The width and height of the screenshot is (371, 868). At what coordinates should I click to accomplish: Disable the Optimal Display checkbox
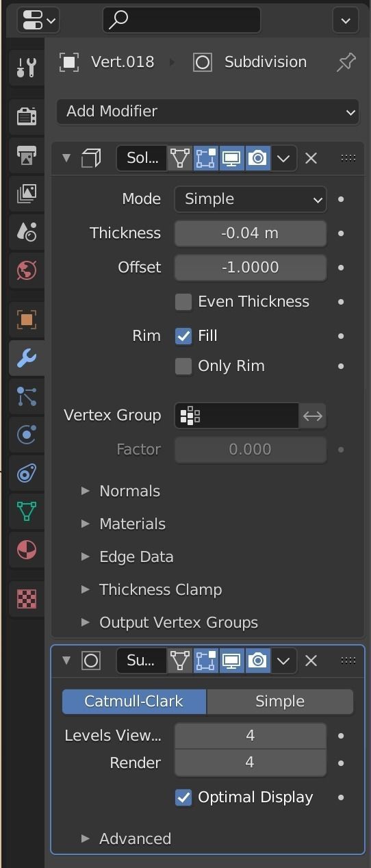(183, 797)
